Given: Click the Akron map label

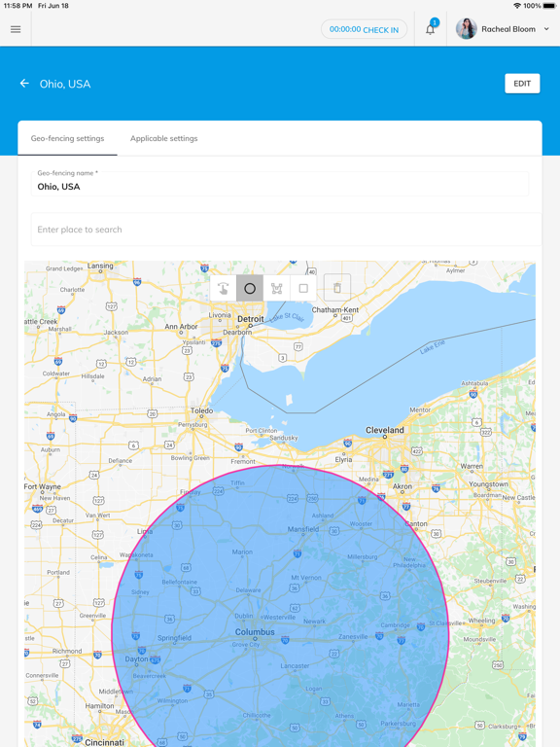Looking at the screenshot, I should [x=402, y=486].
